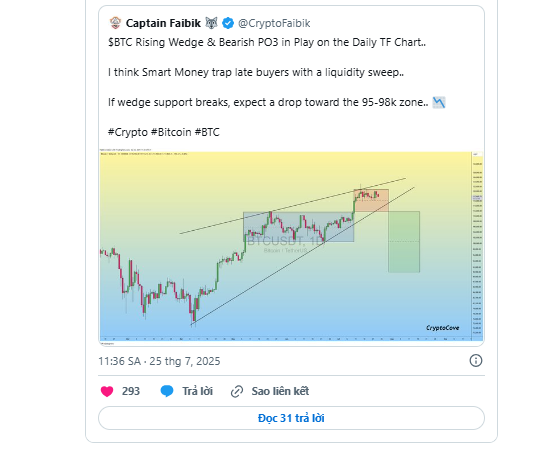This screenshot has height=451, width=559.
Task: Click the copy link chain icon
Action: 237,391
